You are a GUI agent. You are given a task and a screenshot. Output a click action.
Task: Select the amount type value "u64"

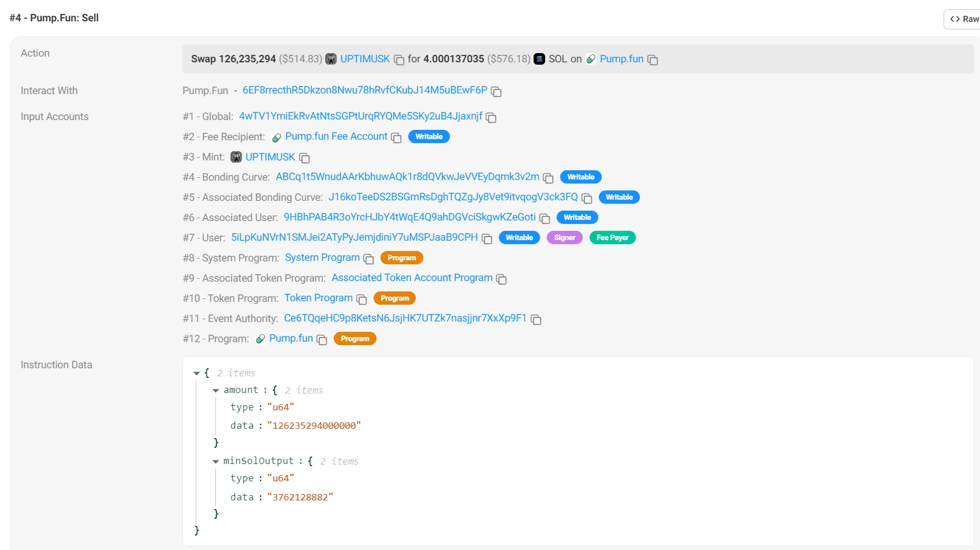click(281, 407)
